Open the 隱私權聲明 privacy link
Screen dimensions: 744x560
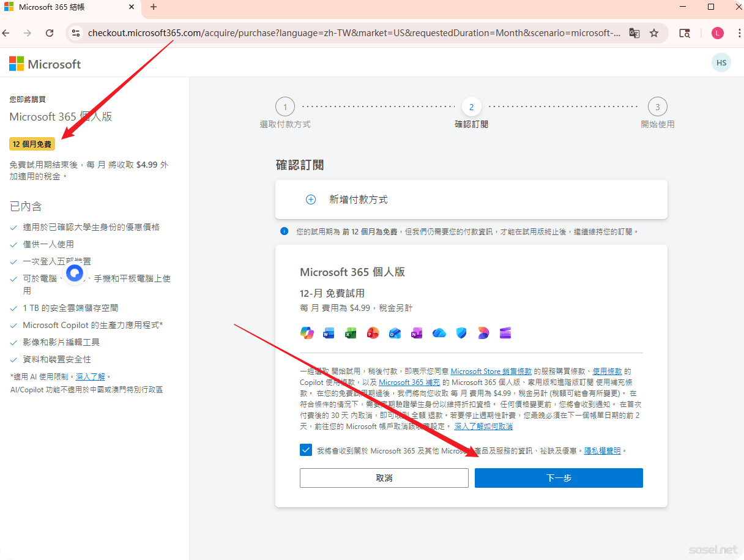click(602, 450)
